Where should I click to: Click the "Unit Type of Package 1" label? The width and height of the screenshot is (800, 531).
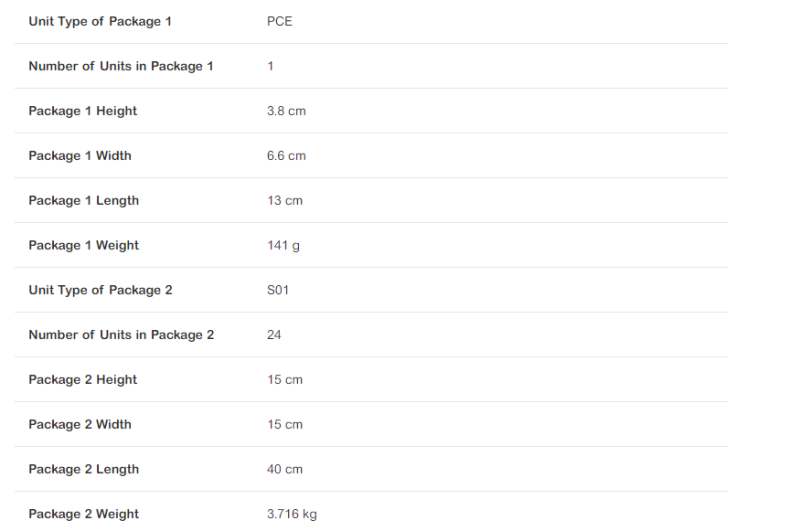click(100, 21)
